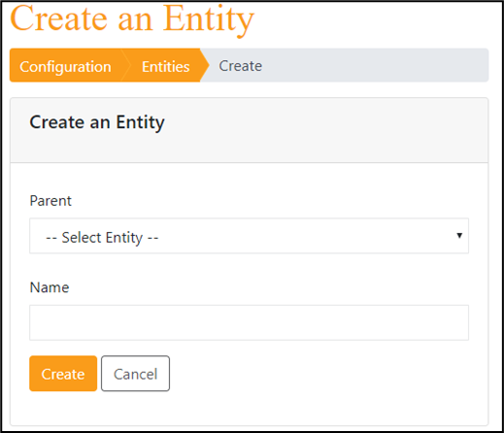Cancel the entity creation

(x=135, y=374)
